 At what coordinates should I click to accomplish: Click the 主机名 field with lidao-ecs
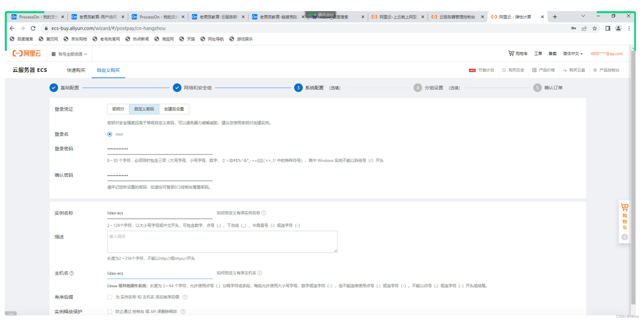(x=160, y=274)
